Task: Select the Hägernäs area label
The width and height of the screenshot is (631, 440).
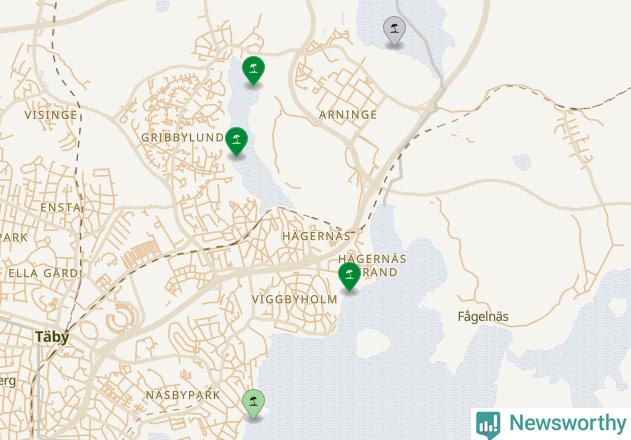Action: 316,236
